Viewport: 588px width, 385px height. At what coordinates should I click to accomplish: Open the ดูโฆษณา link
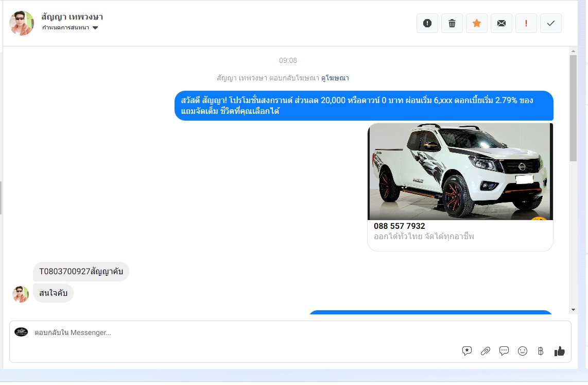pyautogui.click(x=335, y=78)
